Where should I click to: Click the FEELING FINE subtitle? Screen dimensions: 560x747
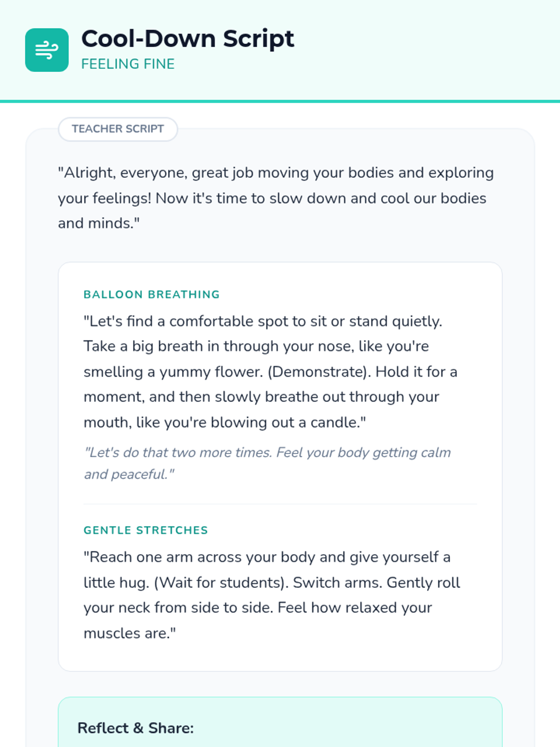coord(128,64)
